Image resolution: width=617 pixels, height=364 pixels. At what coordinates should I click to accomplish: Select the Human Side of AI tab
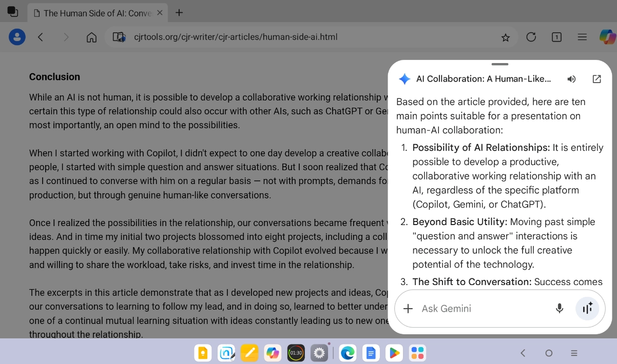coord(98,13)
